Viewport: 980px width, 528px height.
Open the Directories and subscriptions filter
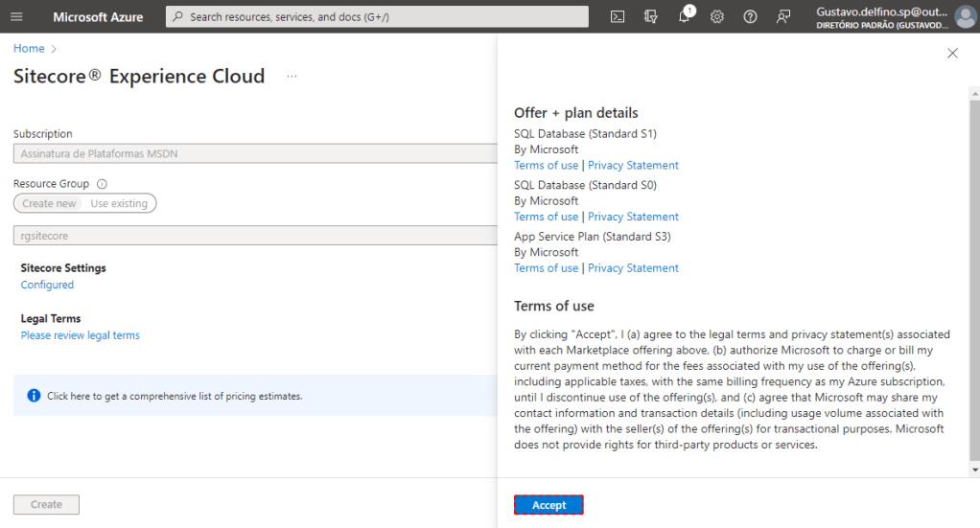(651, 16)
